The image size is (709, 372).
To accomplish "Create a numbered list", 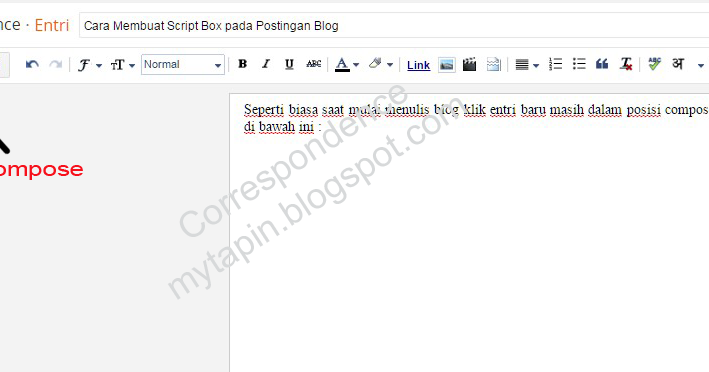I will tap(555, 64).
